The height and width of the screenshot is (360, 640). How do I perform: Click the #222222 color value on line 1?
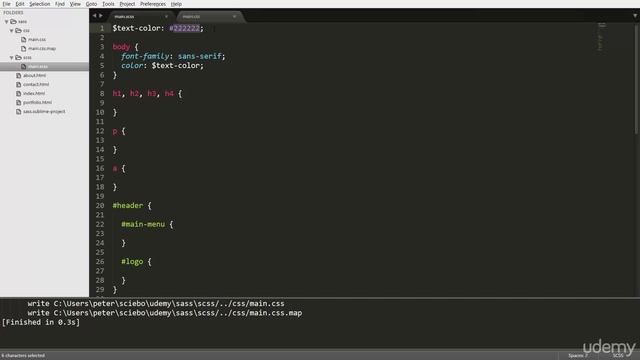pyautogui.click(x=184, y=28)
